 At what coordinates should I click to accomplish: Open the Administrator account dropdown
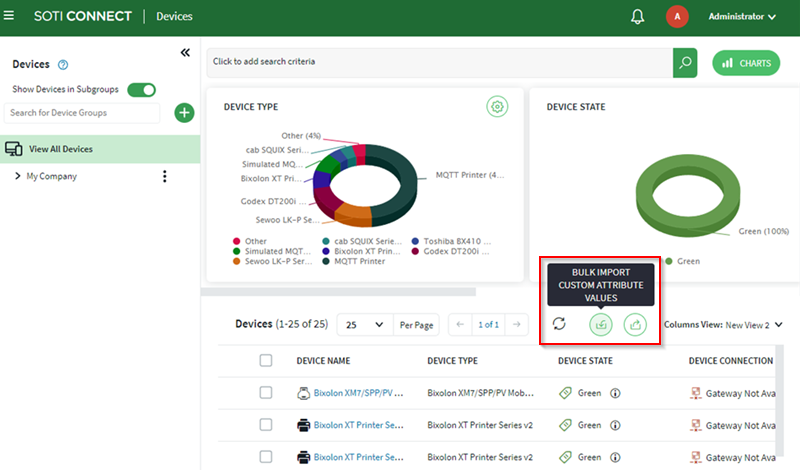(742, 17)
